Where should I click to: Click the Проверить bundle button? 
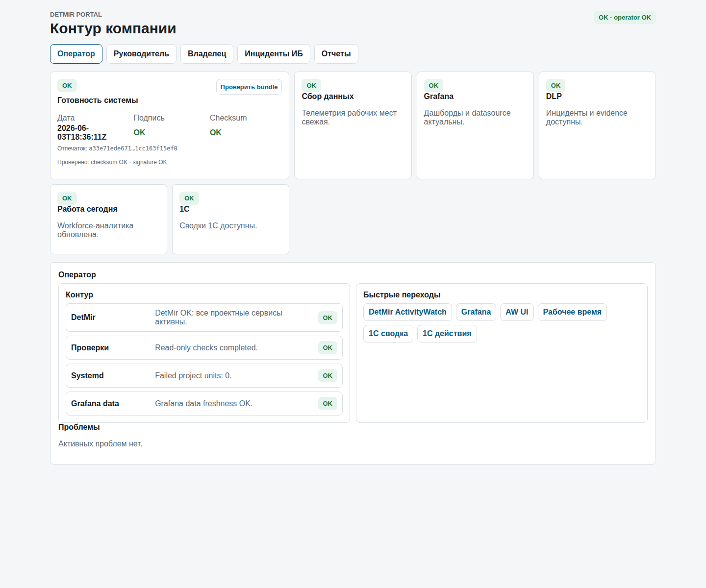[249, 87]
